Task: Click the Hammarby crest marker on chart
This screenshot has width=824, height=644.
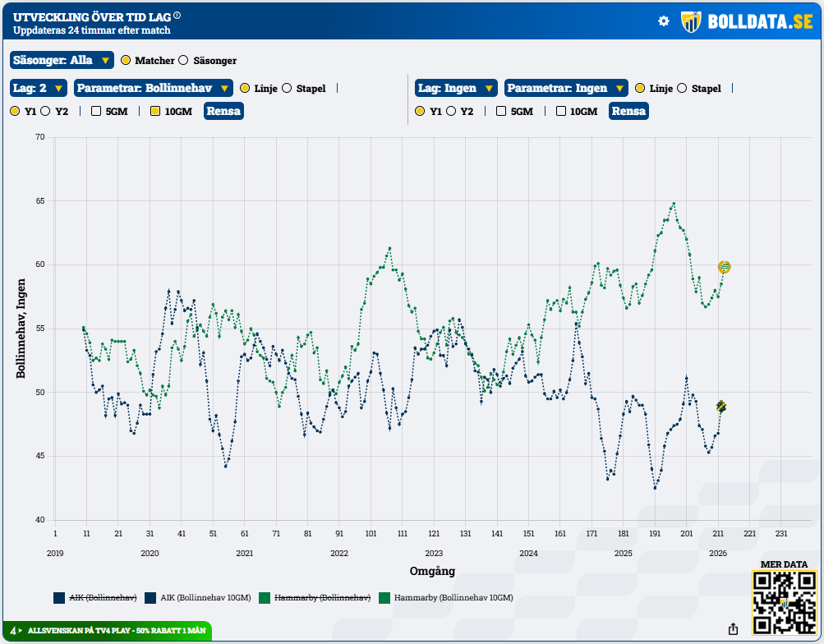Action: (724, 267)
